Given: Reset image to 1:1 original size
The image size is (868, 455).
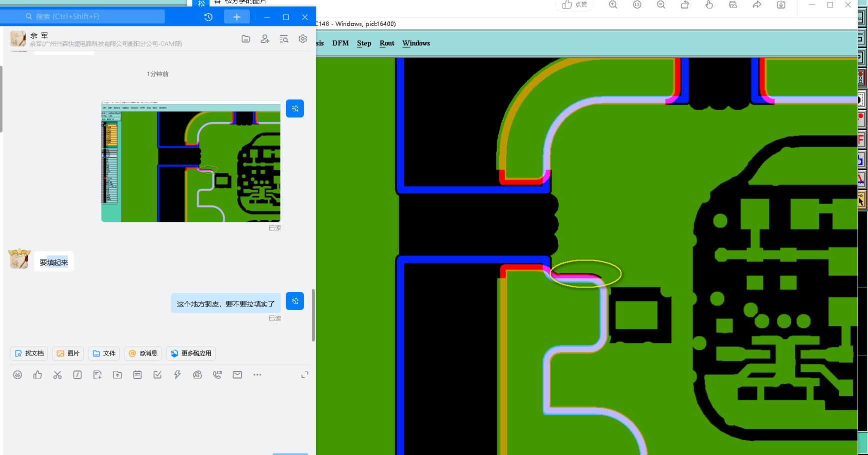Looking at the screenshot, I should (x=637, y=5).
